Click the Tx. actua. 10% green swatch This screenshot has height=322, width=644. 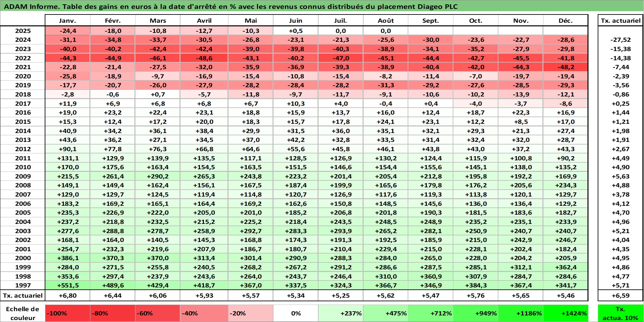point(620,313)
